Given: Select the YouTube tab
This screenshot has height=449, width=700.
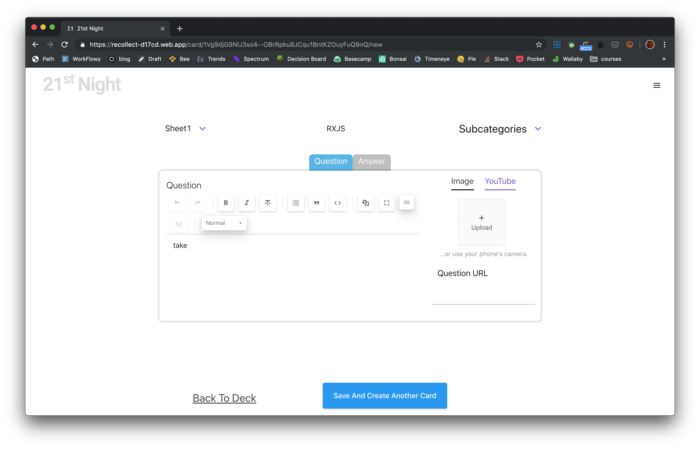Looking at the screenshot, I should coord(500,181).
